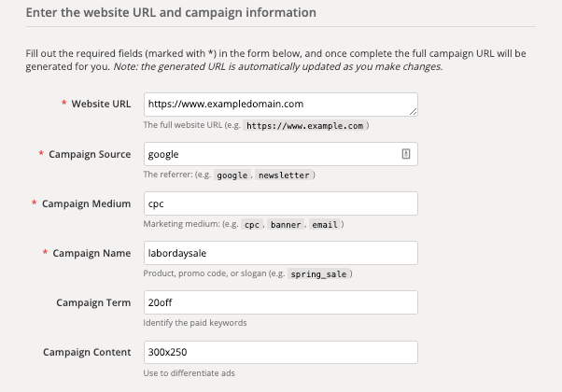Select the Campaign Medium input with cpc
Image resolution: width=562 pixels, height=392 pixels.
pos(281,203)
